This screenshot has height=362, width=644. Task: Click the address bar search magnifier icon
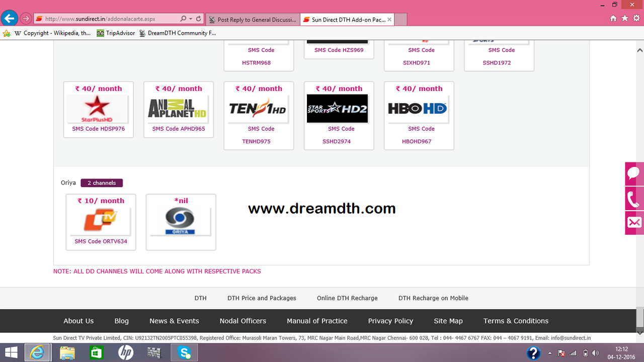(x=183, y=19)
